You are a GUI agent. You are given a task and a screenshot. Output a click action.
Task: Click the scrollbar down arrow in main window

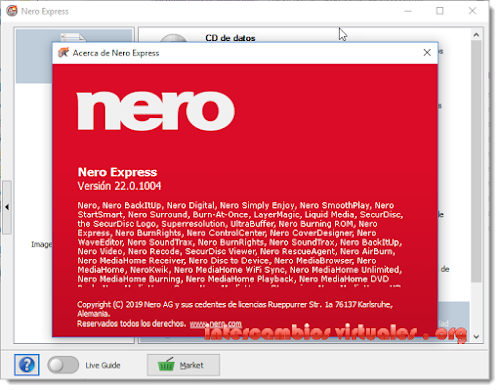476,337
